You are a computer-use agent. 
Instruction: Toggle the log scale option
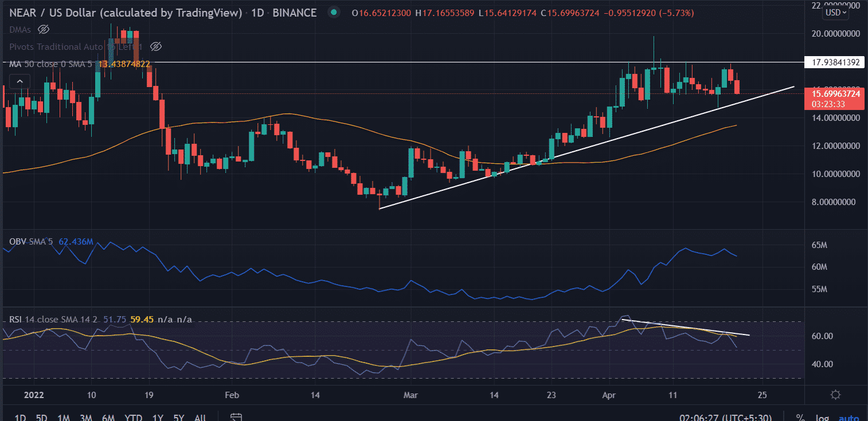click(822, 417)
